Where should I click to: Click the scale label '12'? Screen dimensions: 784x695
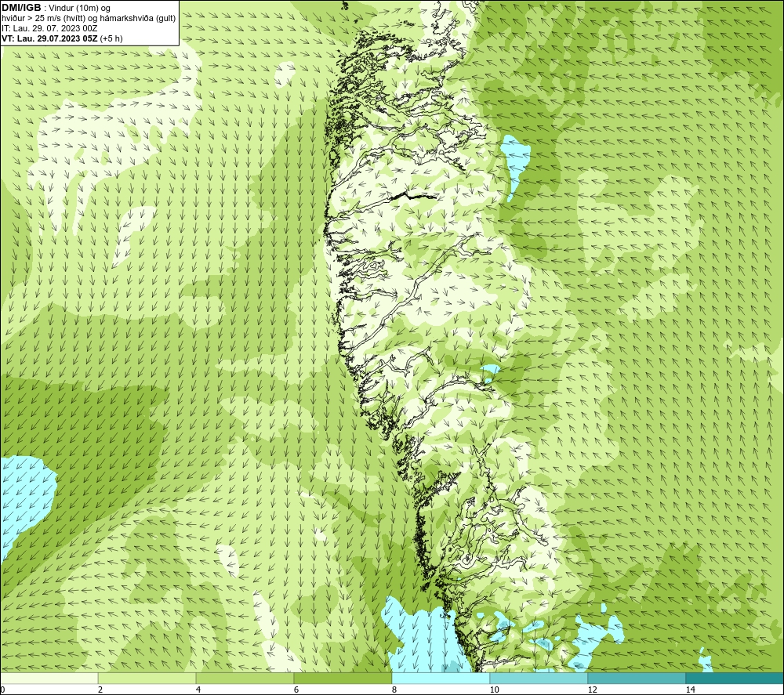click(x=592, y=690)
